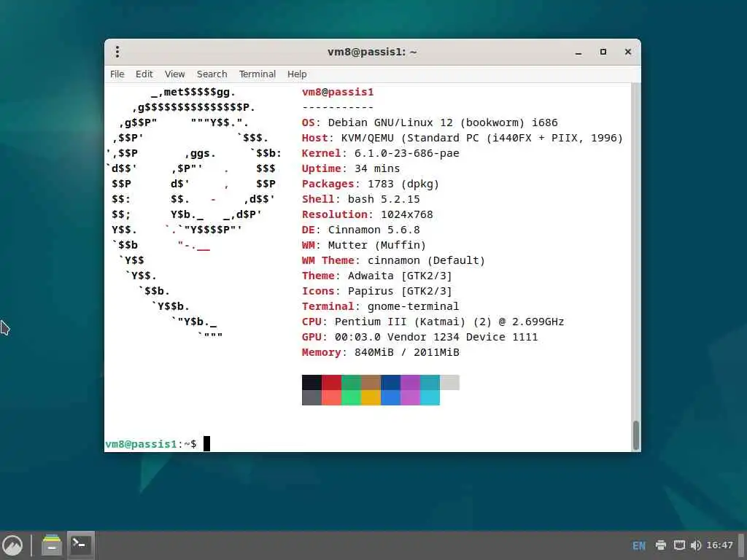Minimize the terminal window
The width and height of the screenshot is (747, 560).
pyautogui.click(x=578, y=52)
